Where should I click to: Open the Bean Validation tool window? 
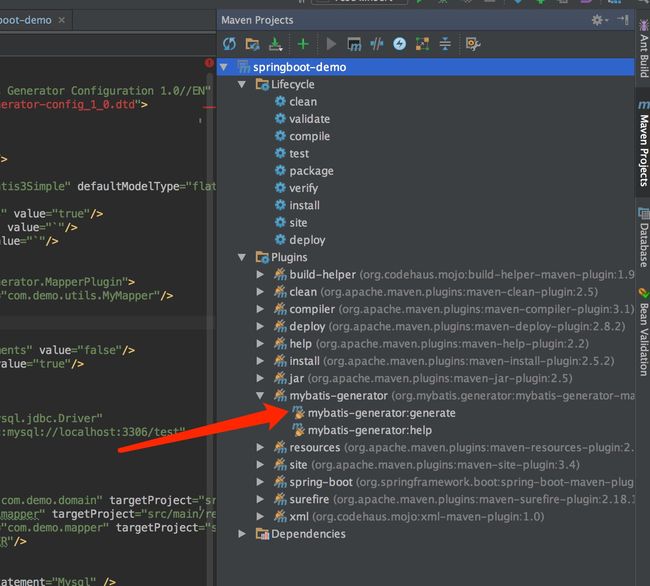point(643,334)
